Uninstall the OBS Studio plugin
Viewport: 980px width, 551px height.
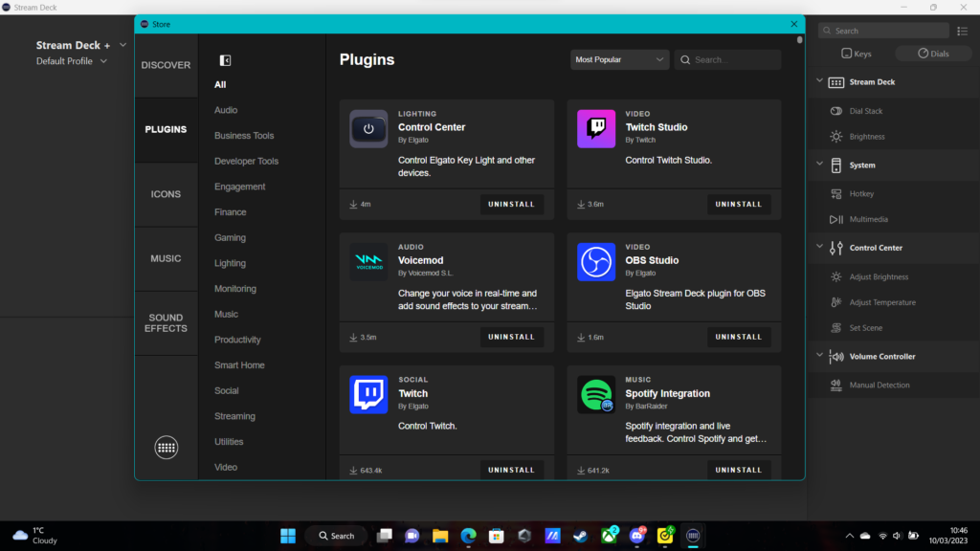pos(739,338)
